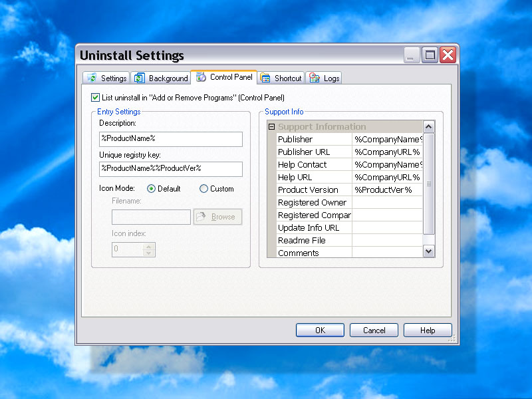Image resolution: width=532 pixels, height=399 pixels.
Task: Edit the Help Contact value cell
Action: [x=387, y=164]
